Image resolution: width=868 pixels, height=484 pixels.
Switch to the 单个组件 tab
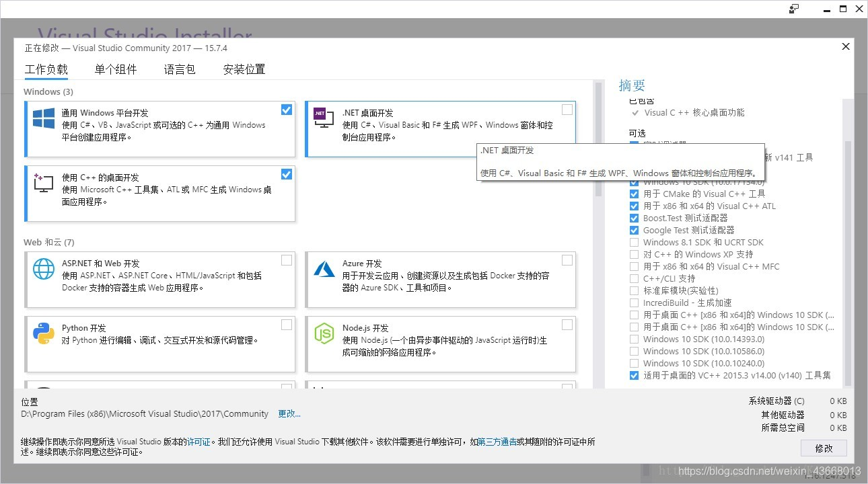(x=116, y=69)
